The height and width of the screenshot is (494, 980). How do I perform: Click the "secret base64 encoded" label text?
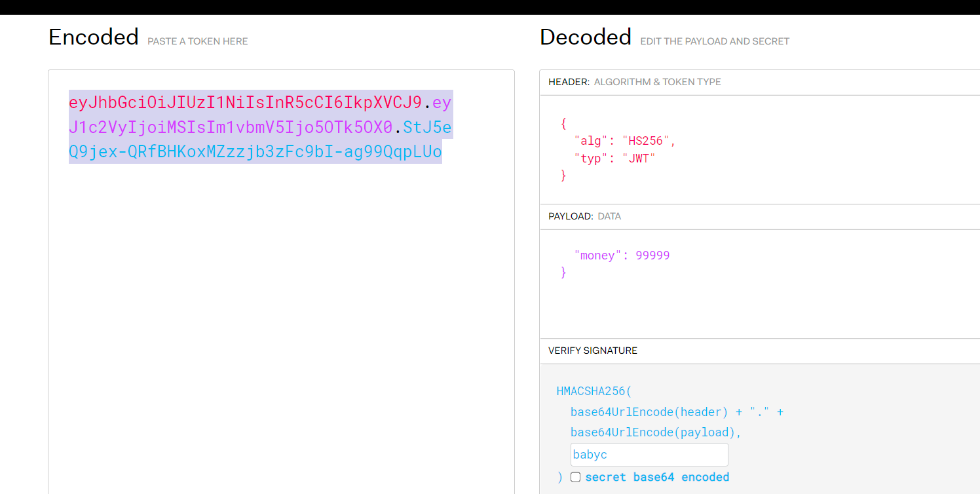point(657,477)
